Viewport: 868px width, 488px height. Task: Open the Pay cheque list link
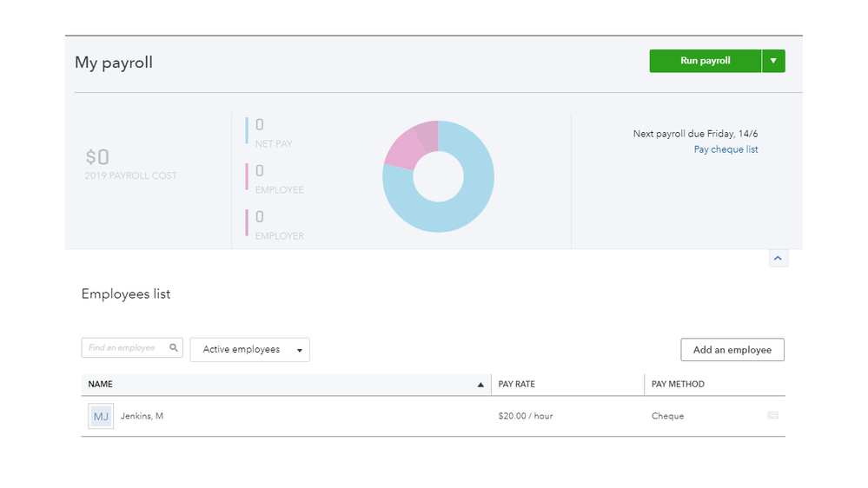[x=726, y=149]
